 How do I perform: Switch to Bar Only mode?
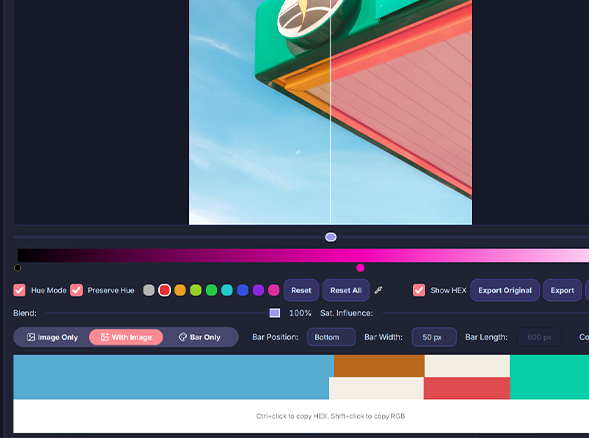coord(200,337)
